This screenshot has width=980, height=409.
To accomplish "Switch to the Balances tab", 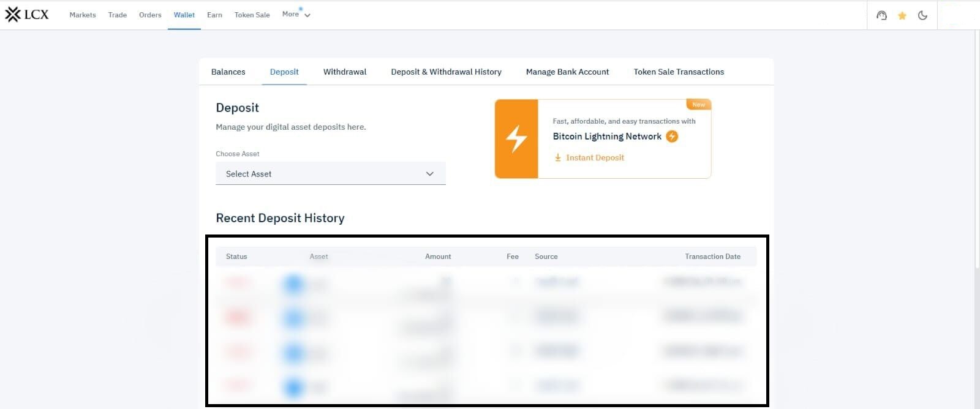I will [x=228, y=72].
